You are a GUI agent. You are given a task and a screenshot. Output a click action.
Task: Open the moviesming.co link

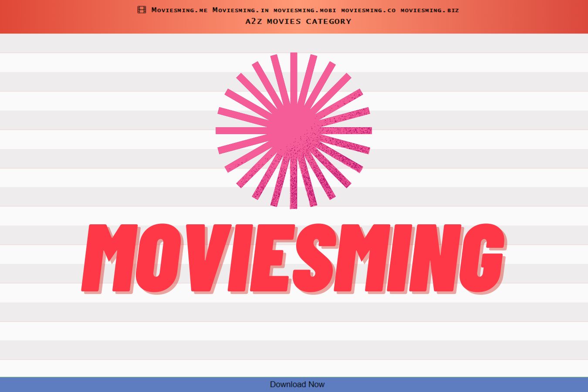(x=368, y=10)
